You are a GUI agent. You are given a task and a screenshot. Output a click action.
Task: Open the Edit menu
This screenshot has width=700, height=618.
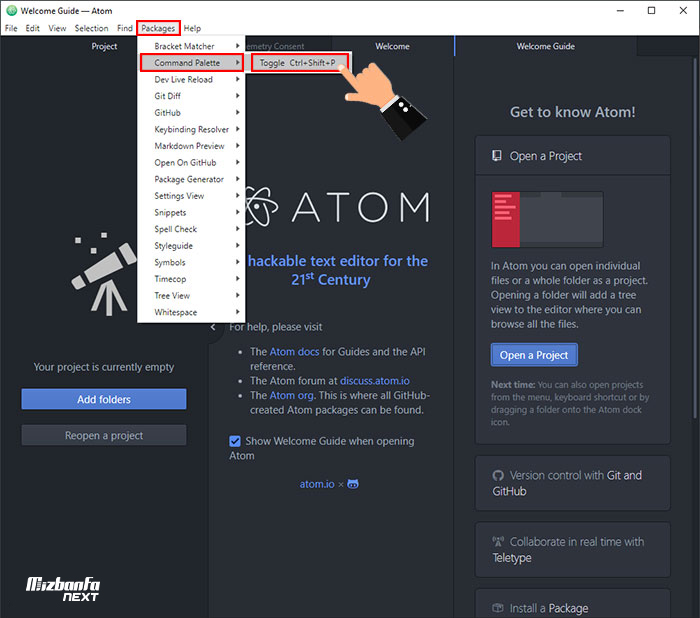(33, 28)
